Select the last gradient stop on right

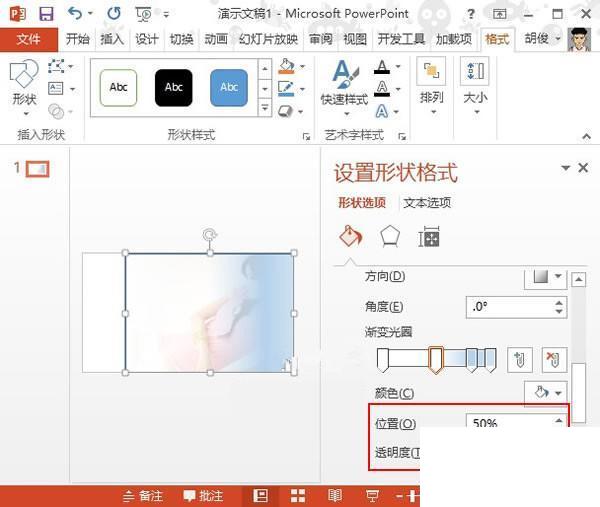tap(490, 360)
